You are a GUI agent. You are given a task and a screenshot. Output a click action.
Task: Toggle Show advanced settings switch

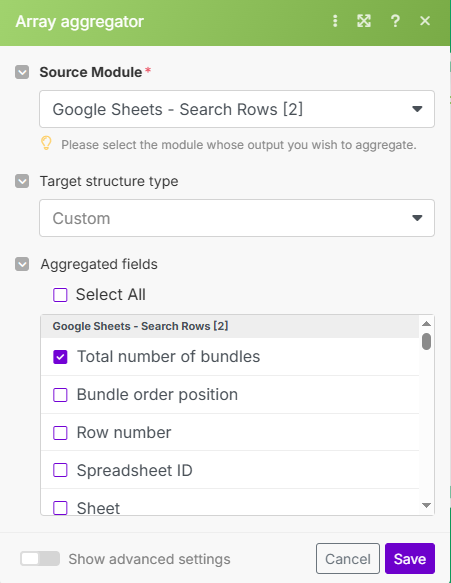(40, 558)
